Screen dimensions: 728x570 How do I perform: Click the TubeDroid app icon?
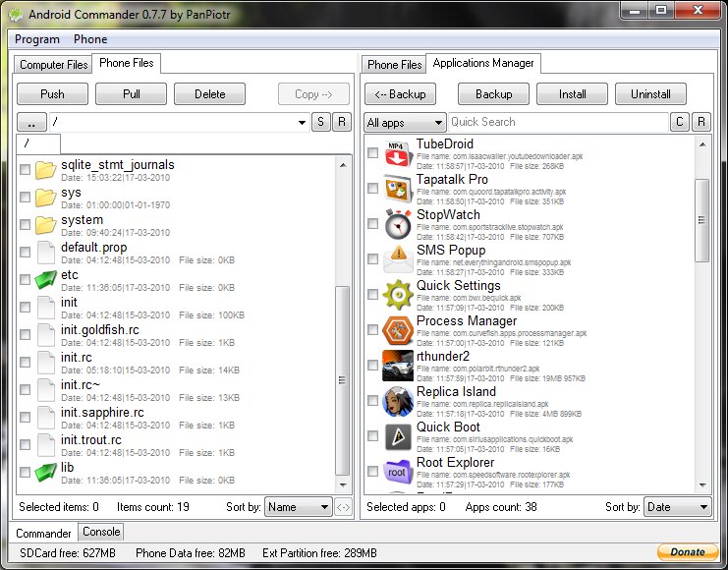[397, 152]
